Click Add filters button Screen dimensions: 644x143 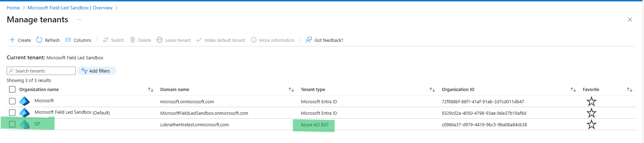pos(97,71)
